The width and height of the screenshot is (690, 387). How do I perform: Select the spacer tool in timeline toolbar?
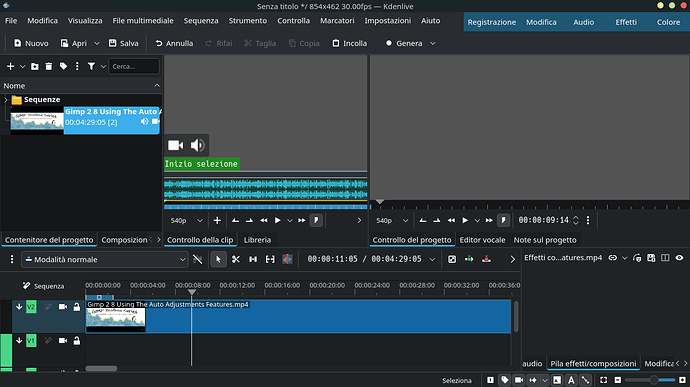tap(253, 259)
